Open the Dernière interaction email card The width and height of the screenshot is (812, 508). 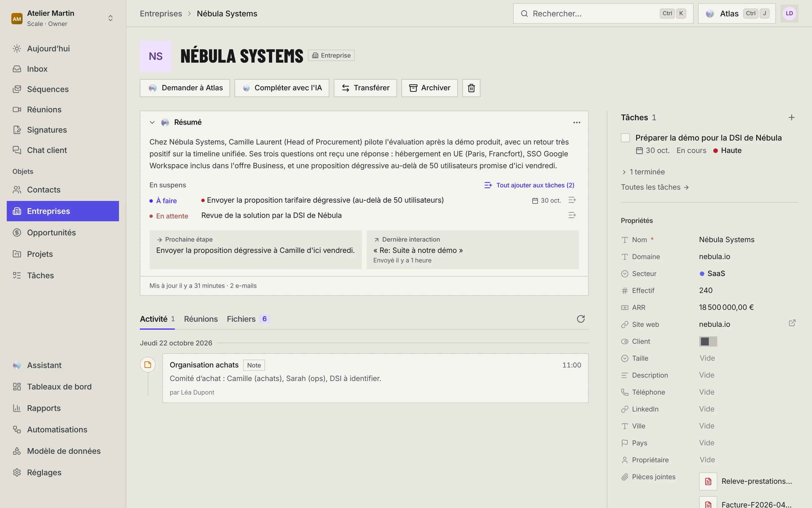[473, 250]
